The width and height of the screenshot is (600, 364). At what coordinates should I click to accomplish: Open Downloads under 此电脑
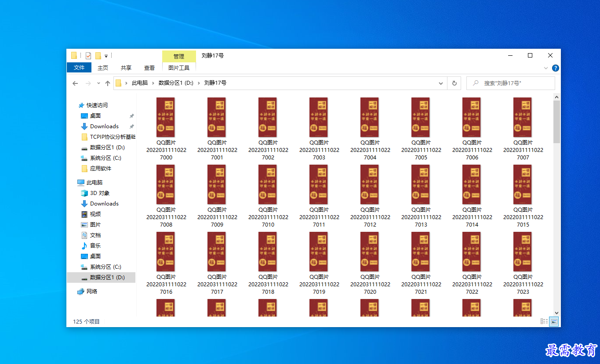tap(104, 204)
